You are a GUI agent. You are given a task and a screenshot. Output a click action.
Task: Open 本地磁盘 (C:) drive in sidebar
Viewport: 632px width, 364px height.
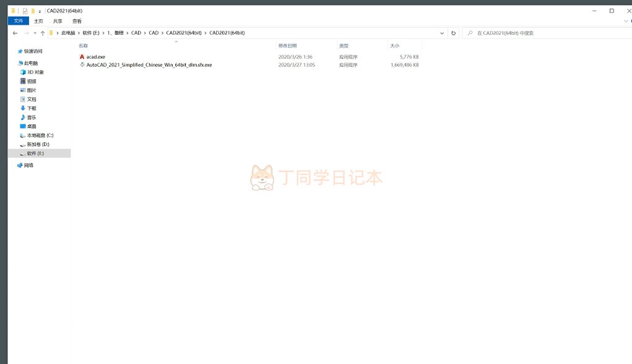click(40, 136)
